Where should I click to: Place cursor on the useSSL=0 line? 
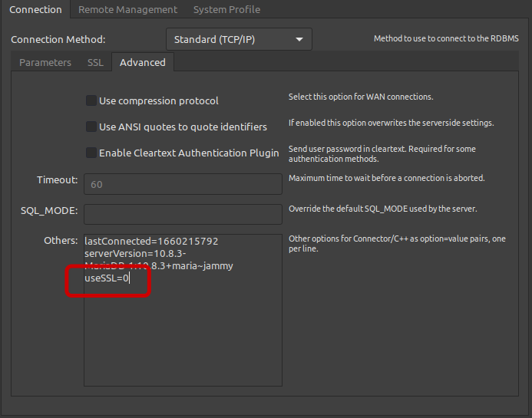(107, 278)
